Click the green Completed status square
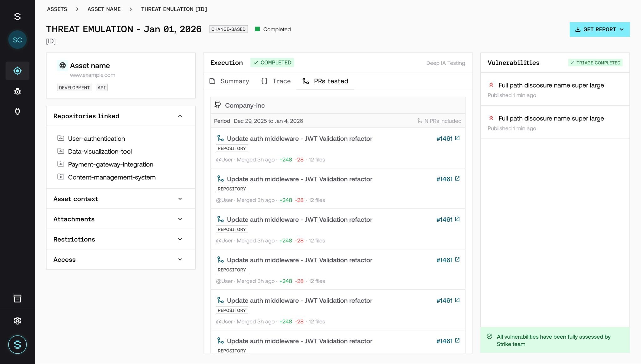Image resolution: width=641 pixels, height=364 pixels. tap(258, 29)
